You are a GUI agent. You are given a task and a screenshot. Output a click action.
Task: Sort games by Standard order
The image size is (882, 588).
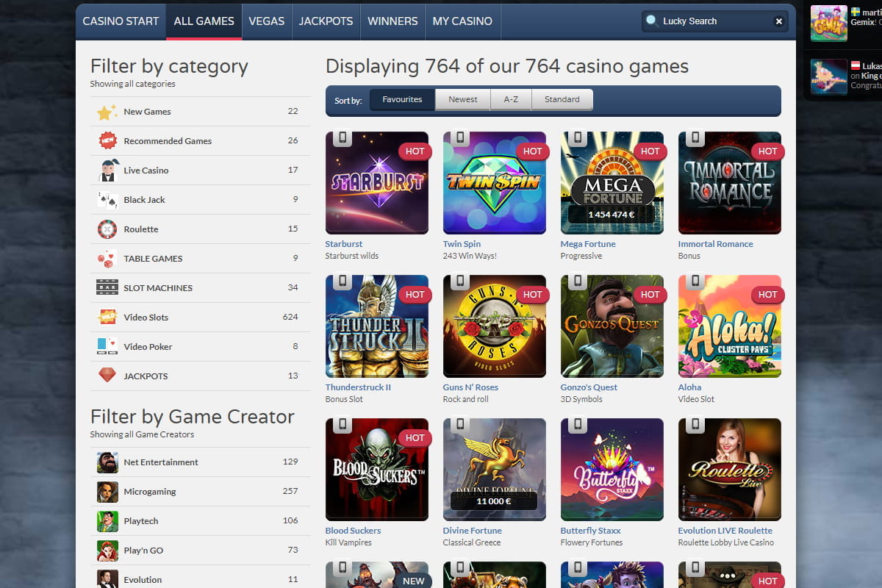click(562, 99)
